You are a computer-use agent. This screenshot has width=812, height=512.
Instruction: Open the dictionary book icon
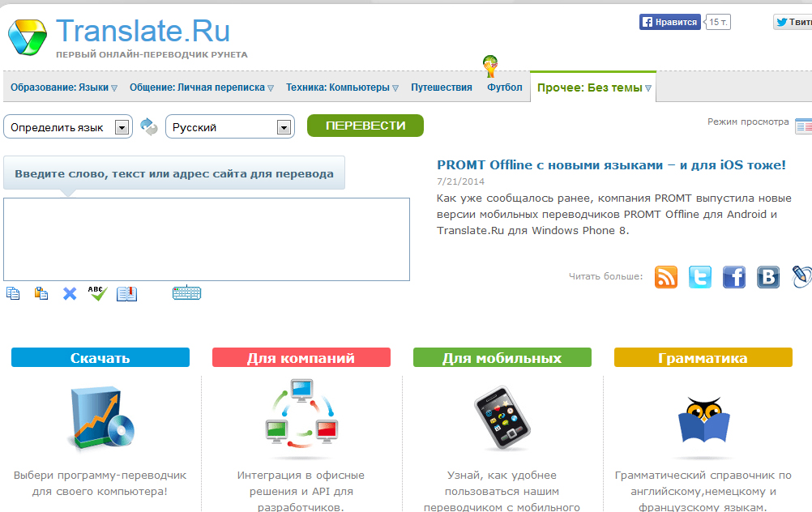(x=126, y=293)
